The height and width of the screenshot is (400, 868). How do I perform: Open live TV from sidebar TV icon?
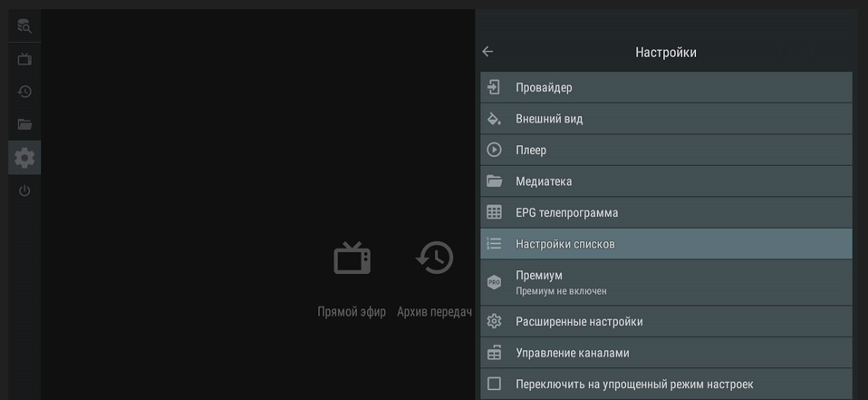[24, 60]
